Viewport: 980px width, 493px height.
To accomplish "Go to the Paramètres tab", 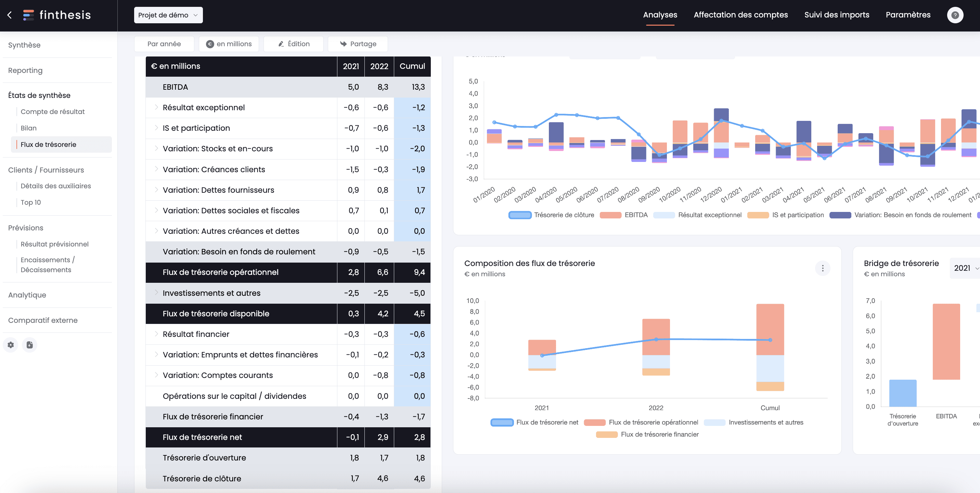I will click(x=908, y=15).
